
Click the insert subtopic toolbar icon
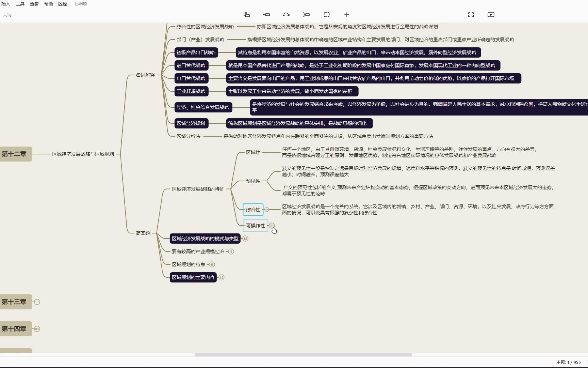266,15
